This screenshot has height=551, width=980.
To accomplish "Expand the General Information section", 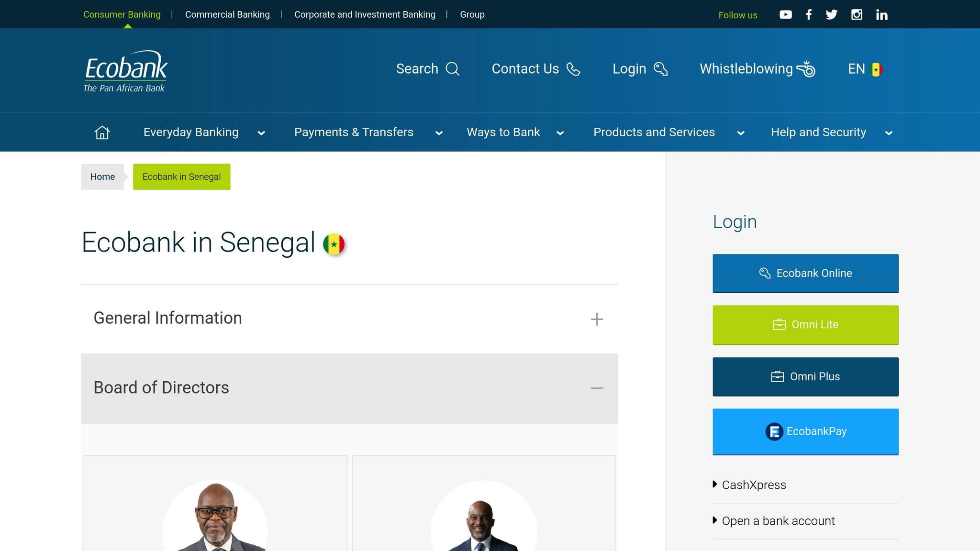I will (597, 319).
